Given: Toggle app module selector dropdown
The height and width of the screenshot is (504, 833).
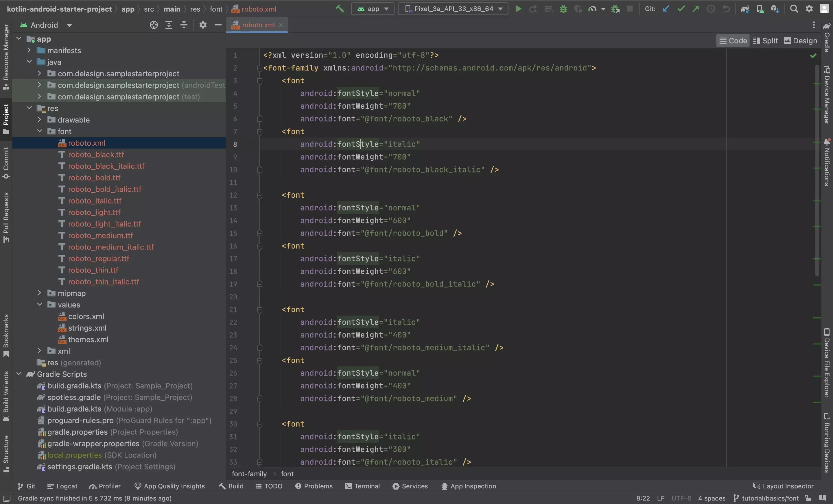Looking at the screenshot, I should 372,8.
